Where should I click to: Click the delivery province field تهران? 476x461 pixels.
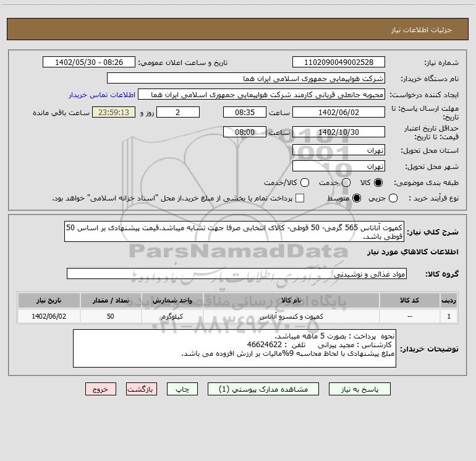[339, 150]
